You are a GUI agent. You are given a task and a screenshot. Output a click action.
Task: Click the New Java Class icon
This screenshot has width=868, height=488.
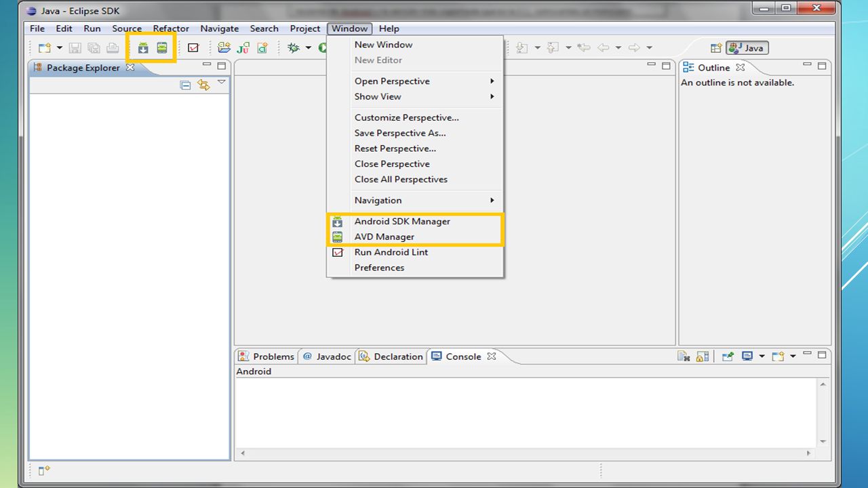click(x=262, y=47)
